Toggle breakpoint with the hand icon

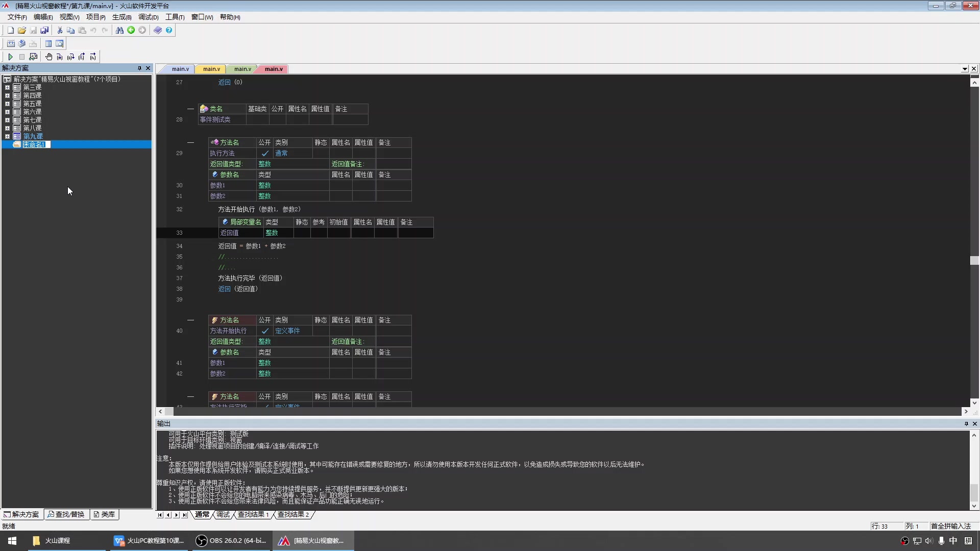[48, 57]
